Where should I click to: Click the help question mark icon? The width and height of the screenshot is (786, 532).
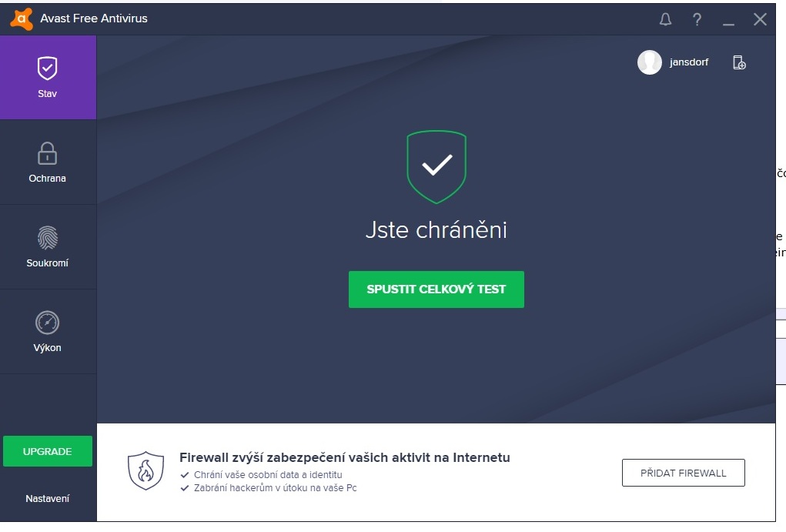pos(697,19)
